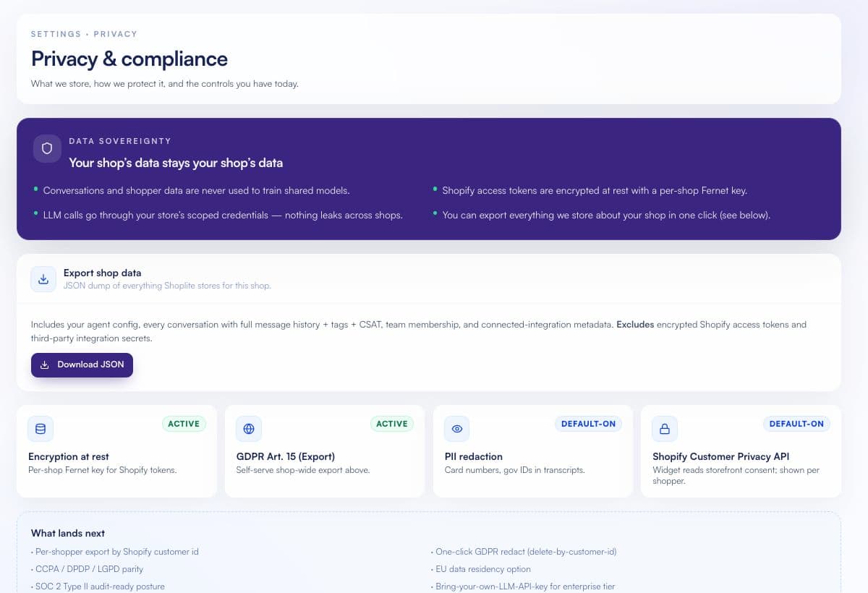
Task: Click 'Your shop's data stays your shop's data' heading
Action: click(176, 163)
